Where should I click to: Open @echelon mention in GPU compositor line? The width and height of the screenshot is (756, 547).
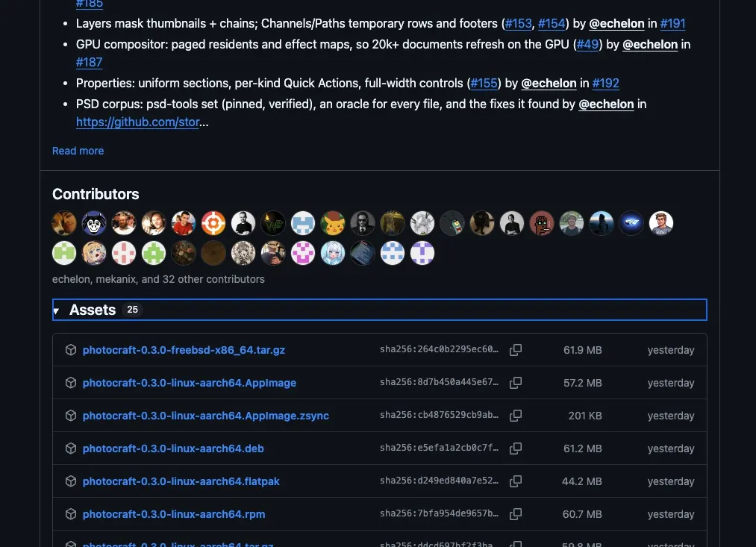[650, 44]
